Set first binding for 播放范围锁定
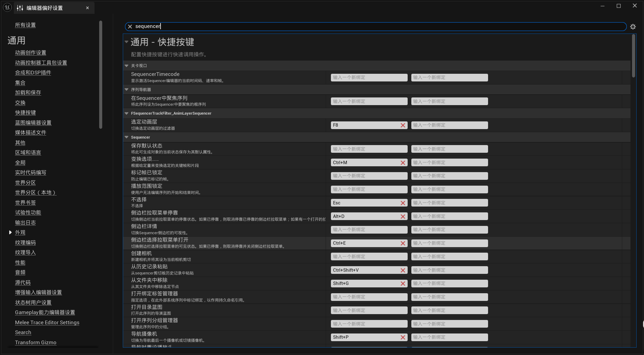The width and height of the screenshot is (644, 355). [369, 189]
